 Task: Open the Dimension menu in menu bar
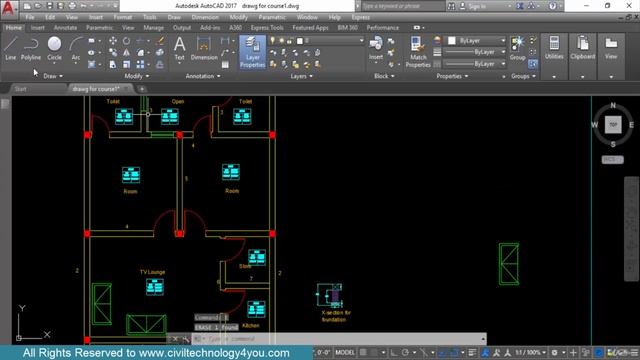tap(205, 17)
